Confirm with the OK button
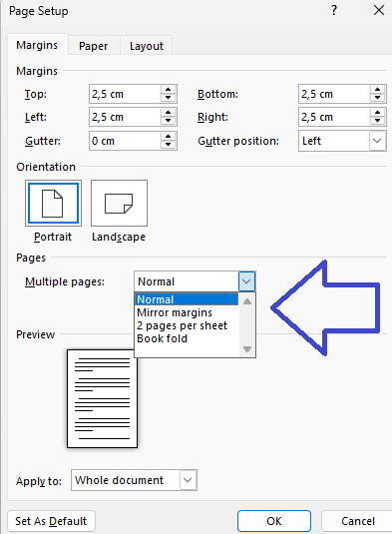Image resolution: width=392 pixels, height=534 pixels. (274, 521)
